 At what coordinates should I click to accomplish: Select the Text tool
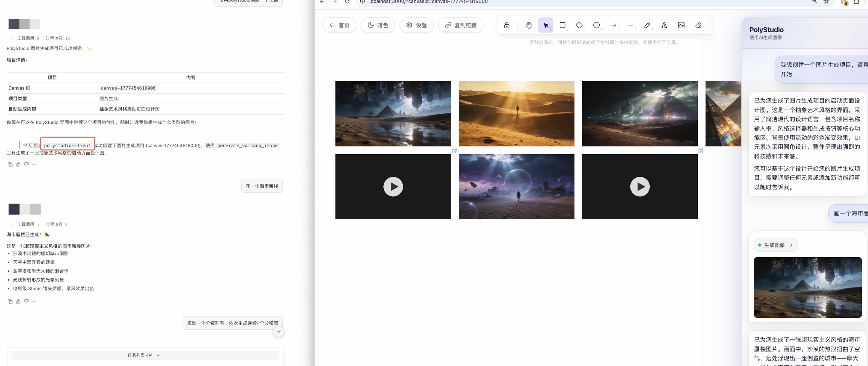(x=664, y=25)
